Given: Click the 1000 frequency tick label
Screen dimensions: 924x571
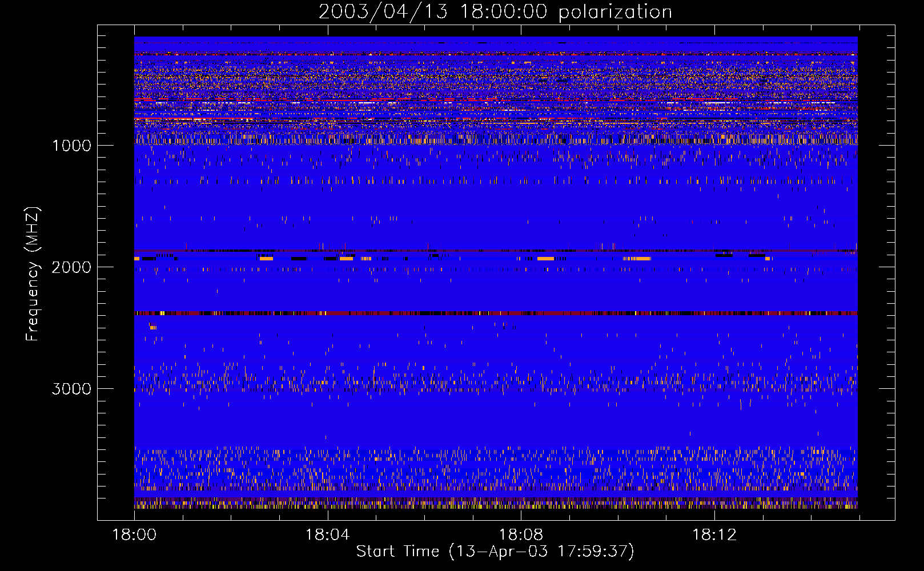Looking at the screenshot, I should pos(71,146).
